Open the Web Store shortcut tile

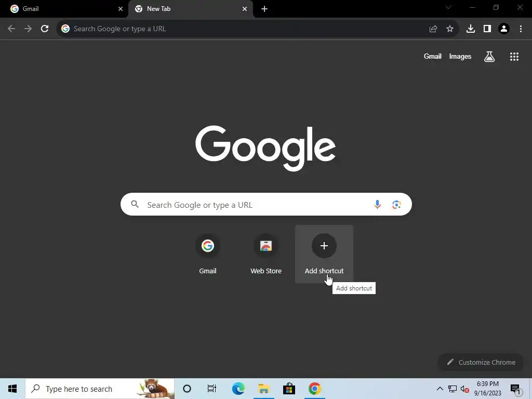[266, 254]
